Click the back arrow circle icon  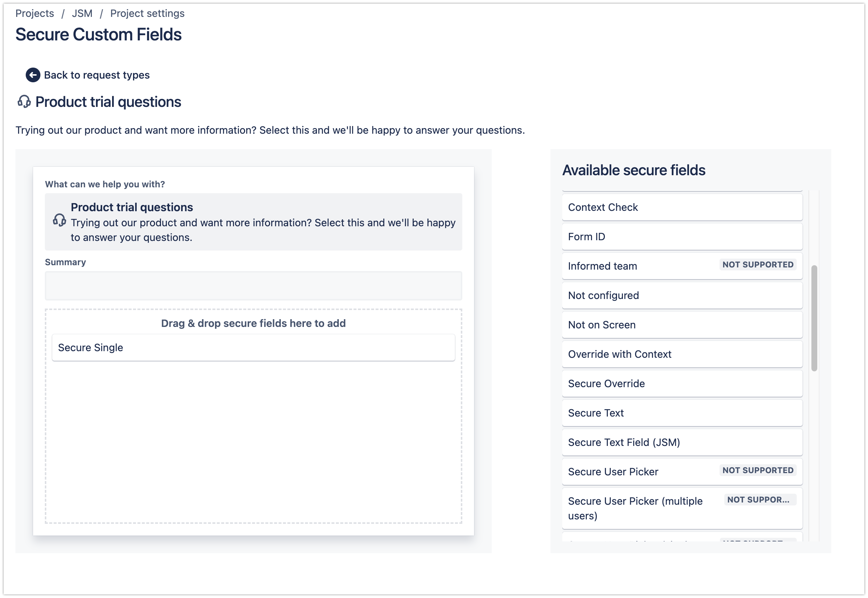point(33,75)
